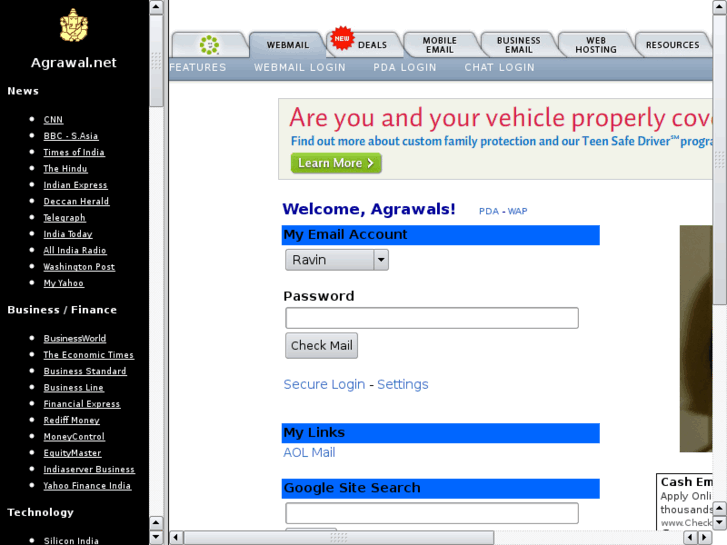Click the Check Mail button

[321, 346]
